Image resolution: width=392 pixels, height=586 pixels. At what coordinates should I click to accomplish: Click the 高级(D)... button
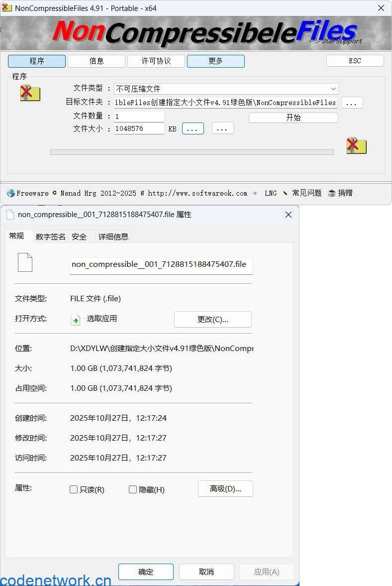(225, 489)
